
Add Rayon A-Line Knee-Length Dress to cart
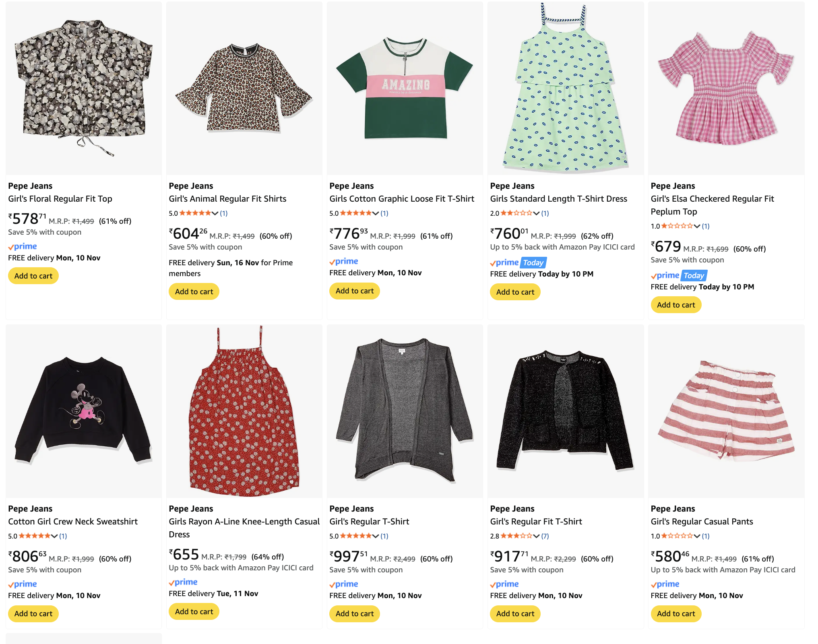(x=194, y=612)
